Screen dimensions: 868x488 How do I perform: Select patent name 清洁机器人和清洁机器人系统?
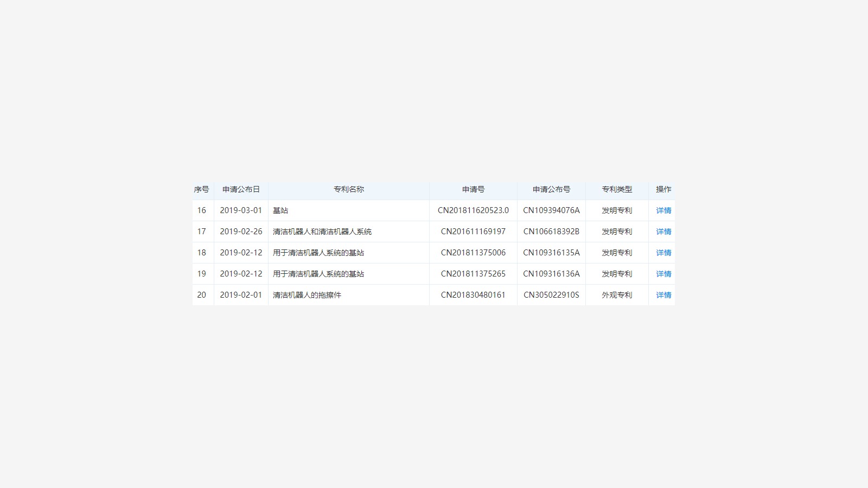322,232
